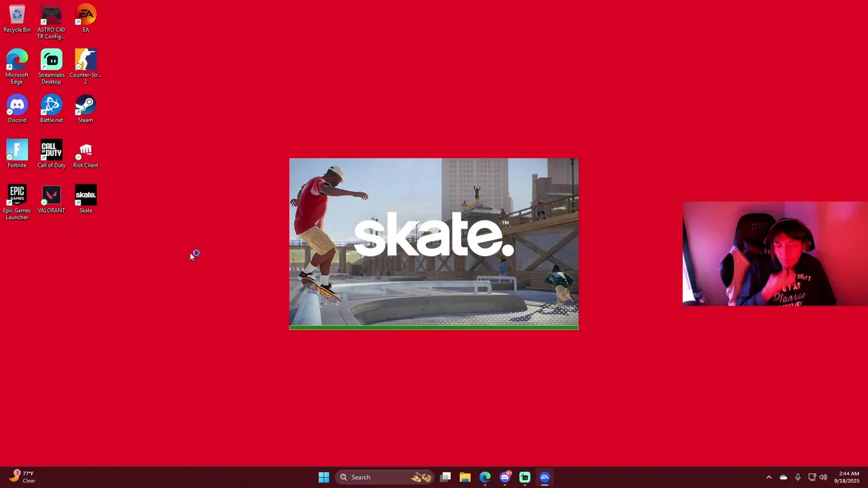Switch to Discord in the taskbar
The image size is (868, 488).
[x=505, y=477]
